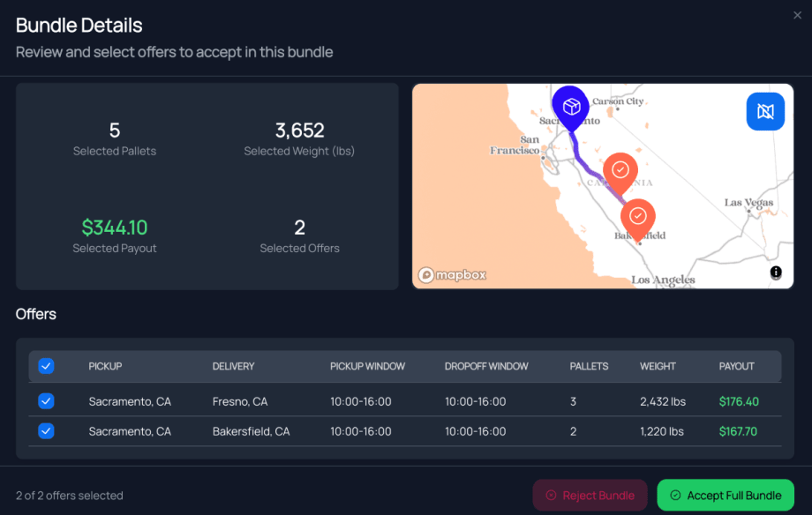This screenshot has width=812, height=515.
Task: Click the purple package pin at Sacramento
Action: click(x=570, y=106)
